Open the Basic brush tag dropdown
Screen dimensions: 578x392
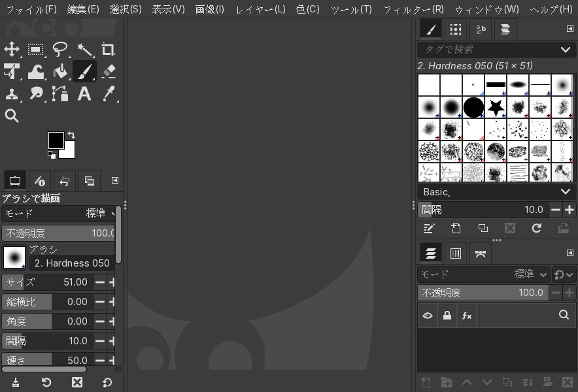point(565,191)
